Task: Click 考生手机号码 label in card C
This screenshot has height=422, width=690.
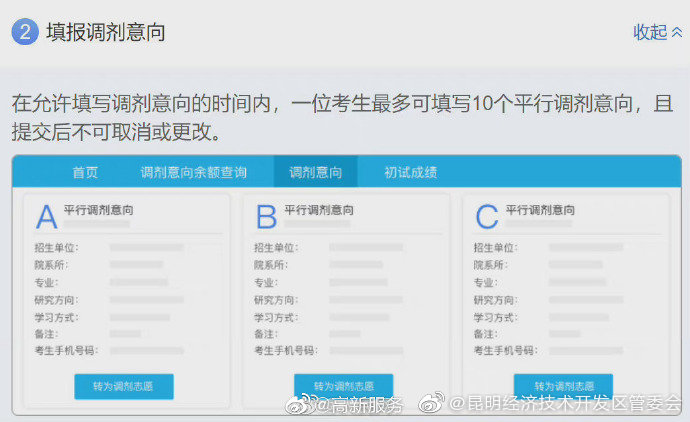Action: point(506,351)
